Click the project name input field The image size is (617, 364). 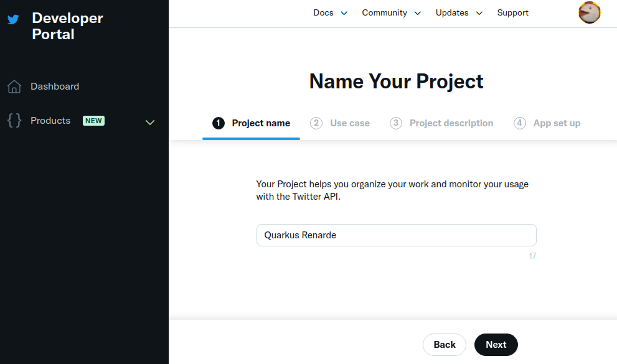click(x=396, y=235)
